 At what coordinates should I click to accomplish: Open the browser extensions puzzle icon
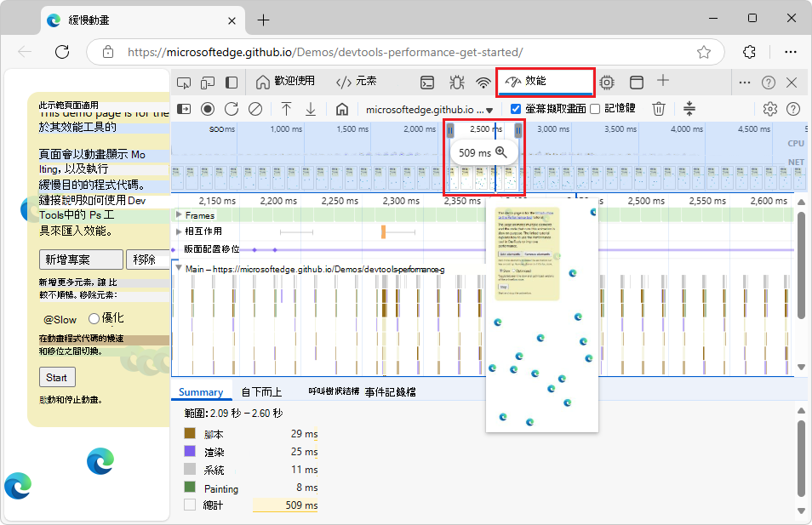[749, 52]
